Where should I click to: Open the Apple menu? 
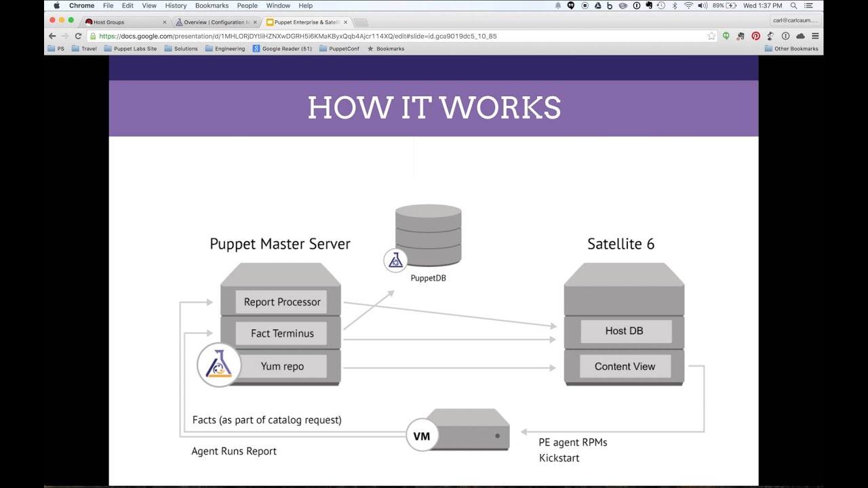point(57,5)
